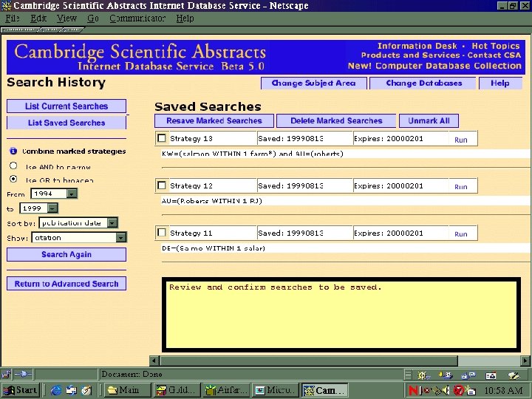Switch to the Micro... taskbar window
This screenshot has height=399, width=532.
pos(276,391)
